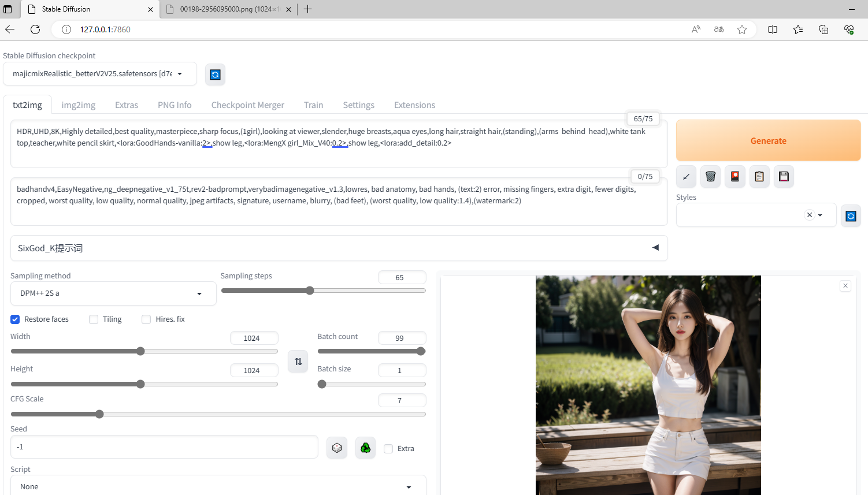Add this page to favorites star
Image resolution: width=868 pixels, height=495 pixels.
tap(742, 29)
